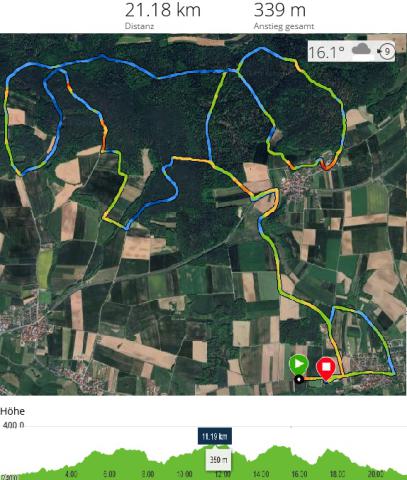Click the 21.18 km distance value
407x480 pixels.
coord(163,10)
